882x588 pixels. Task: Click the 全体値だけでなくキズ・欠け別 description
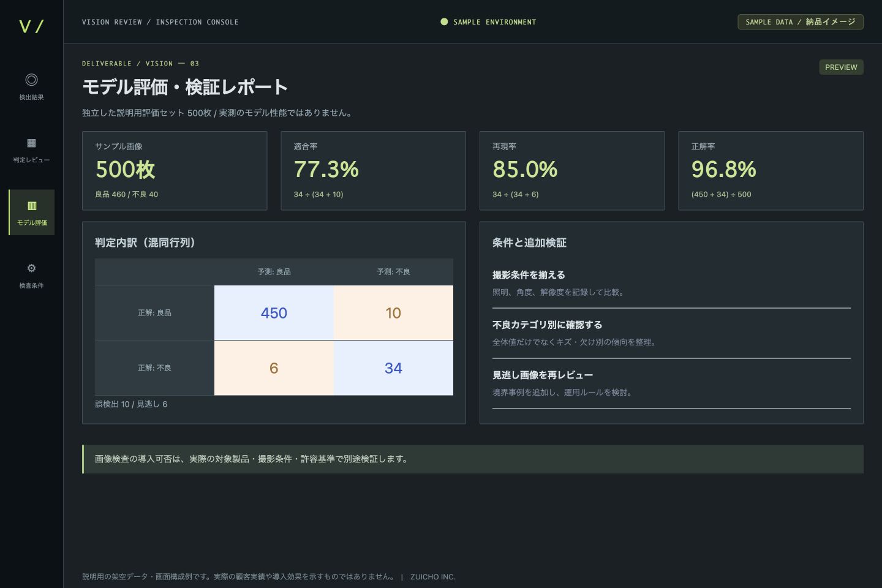[574, 342]
